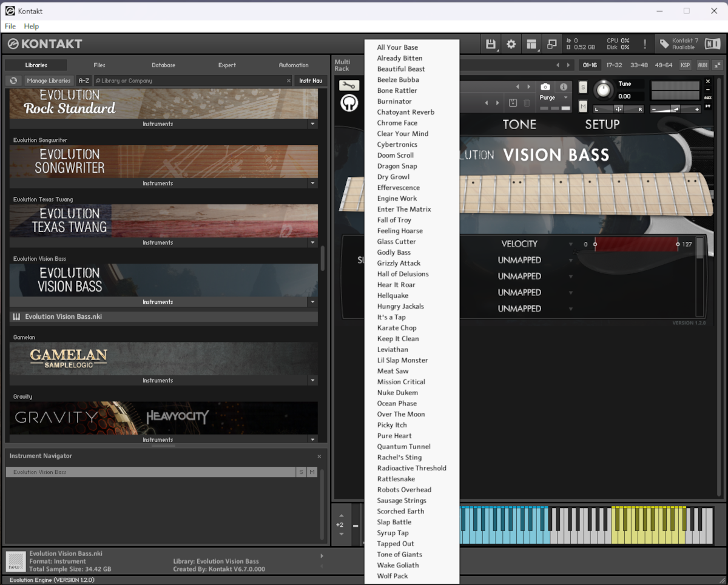This screenshot has height=585, width=728.
Task: Open instrument edit mode with the wrench icon
Action: click(x=349, y=85)
